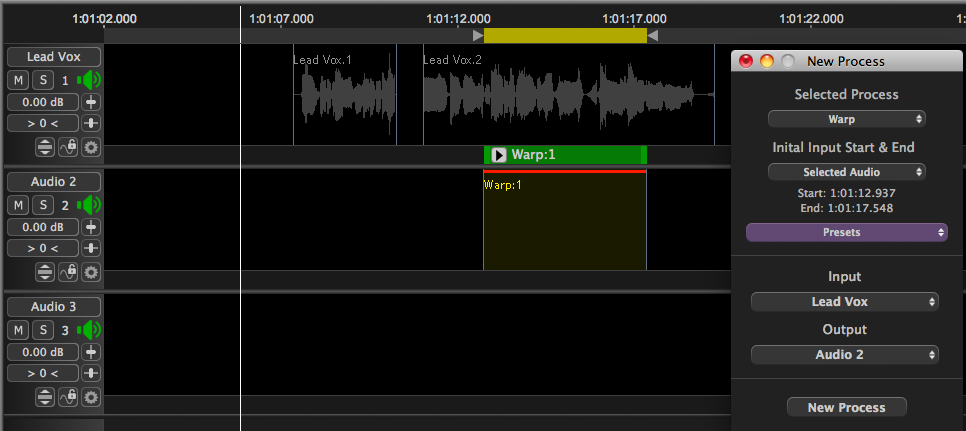This screenshot has width=966, height=431.
Task: Open the Output Audio 2 dropdown
Action: click(x=845, y=354)
